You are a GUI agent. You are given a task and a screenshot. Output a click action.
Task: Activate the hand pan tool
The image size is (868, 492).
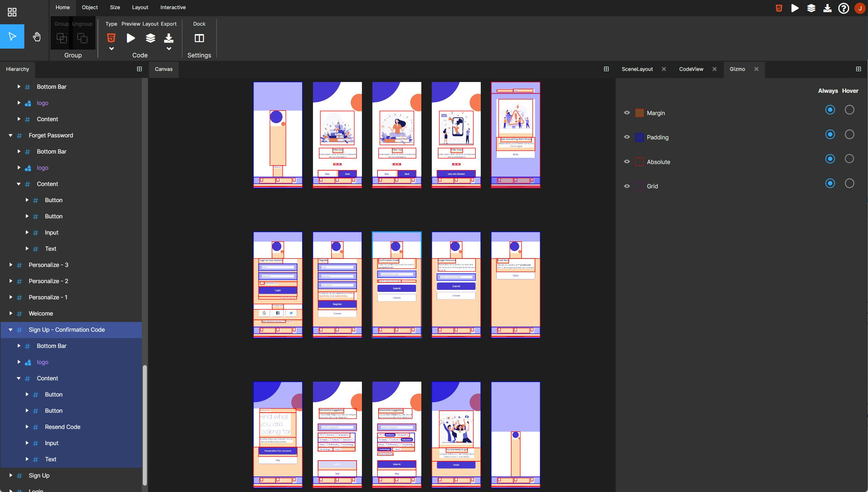[x=37, y=36]
